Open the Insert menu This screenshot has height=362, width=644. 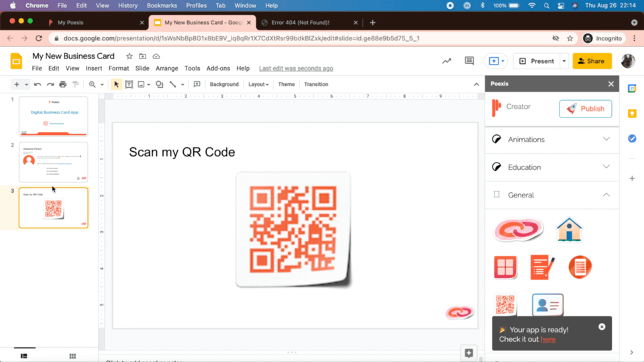94,69
